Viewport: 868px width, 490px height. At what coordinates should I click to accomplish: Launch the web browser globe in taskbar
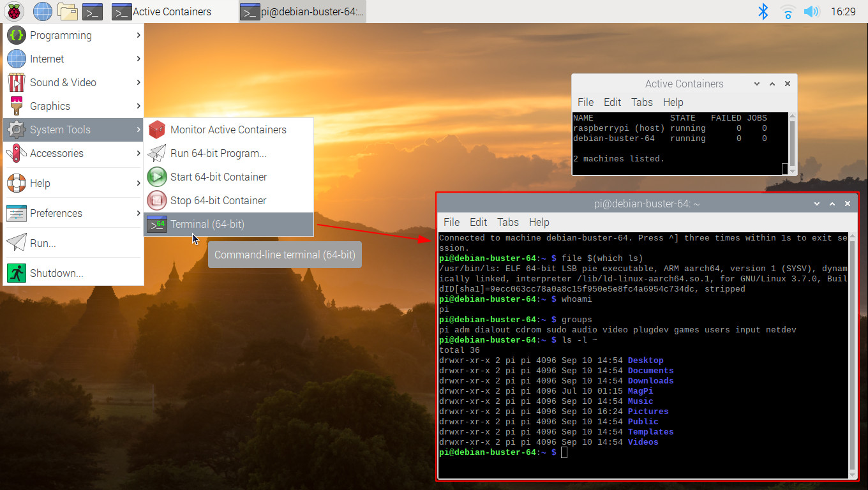42,11
